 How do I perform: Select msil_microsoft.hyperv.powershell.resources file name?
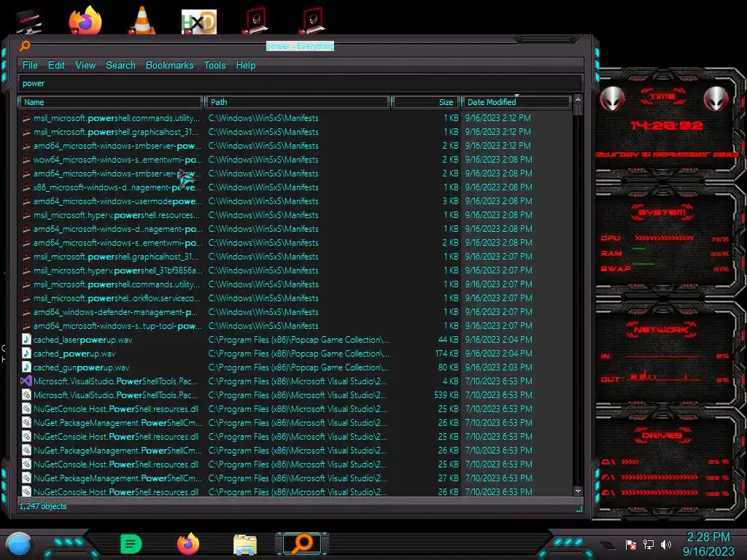pyautogui.click(x=117, y=215)
